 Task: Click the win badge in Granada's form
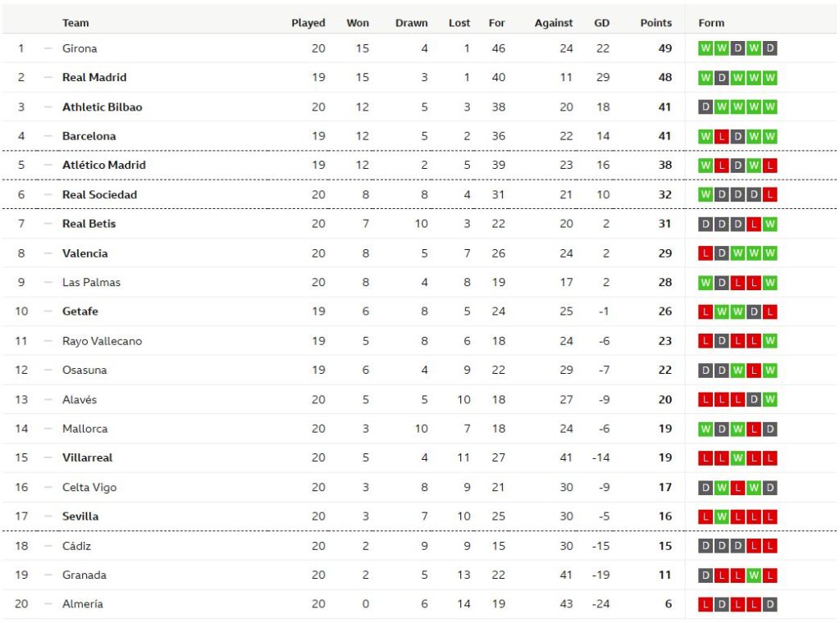click(754, 575)
